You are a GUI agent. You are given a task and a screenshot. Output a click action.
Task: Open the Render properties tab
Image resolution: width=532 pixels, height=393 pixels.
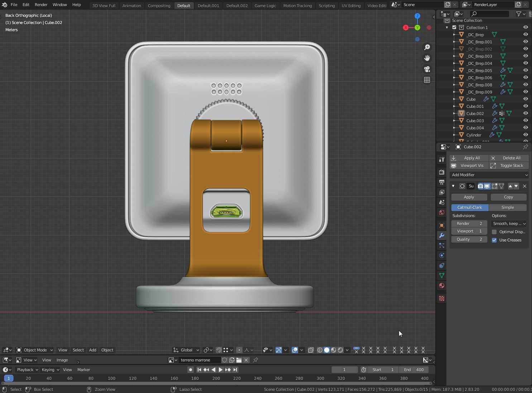442,172
